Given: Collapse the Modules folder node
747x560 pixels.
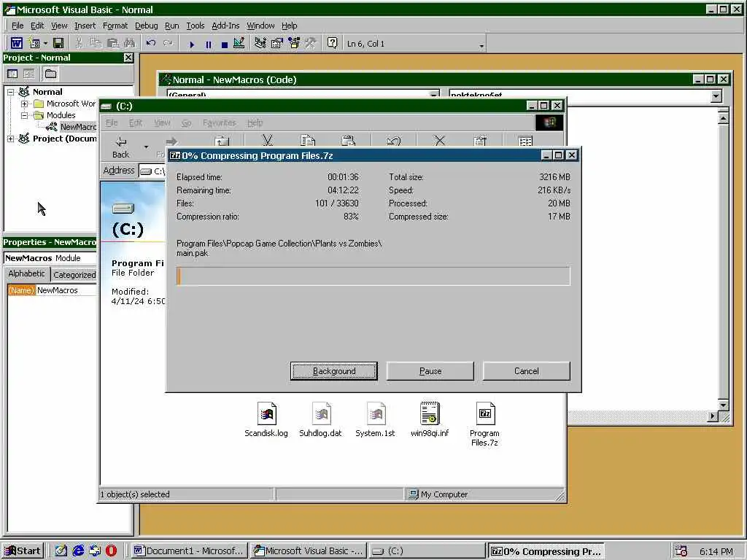Looking at the screenshot, I should (24, 115).
